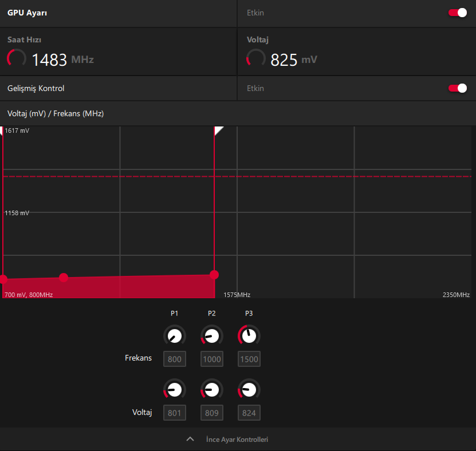The height and width of the screenshot is (451, 476).
Task: Select the middle point on voltage curve
Action: [x=64, y=278]
